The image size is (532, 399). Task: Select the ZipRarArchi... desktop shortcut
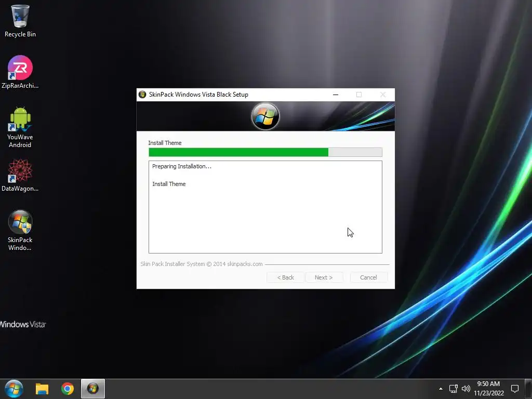tap(20, 72)
